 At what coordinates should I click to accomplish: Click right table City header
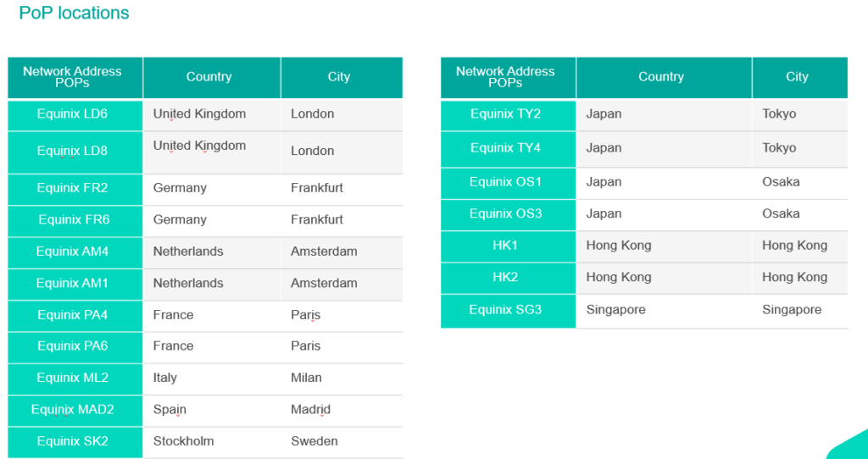click(800, 77)
